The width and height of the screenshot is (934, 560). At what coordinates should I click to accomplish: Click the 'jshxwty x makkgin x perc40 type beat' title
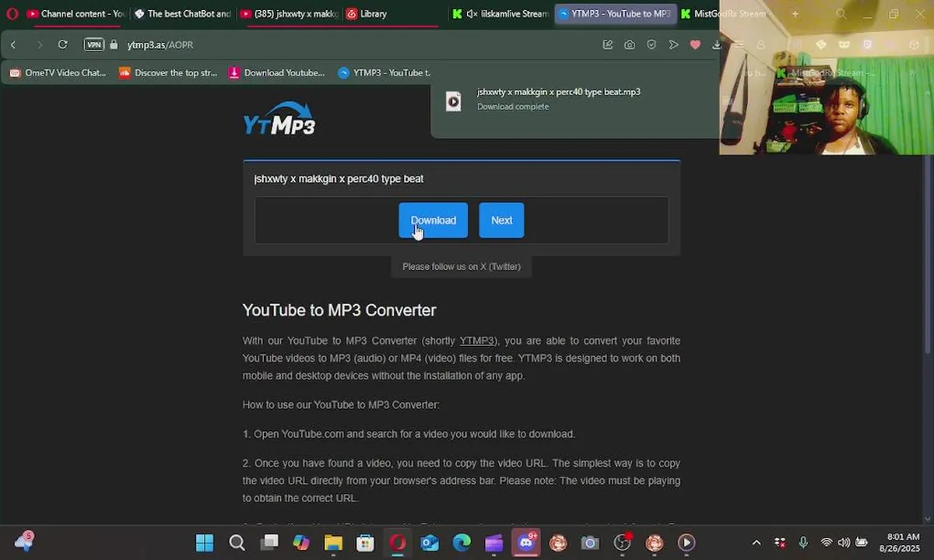click(x=339, y=179)
